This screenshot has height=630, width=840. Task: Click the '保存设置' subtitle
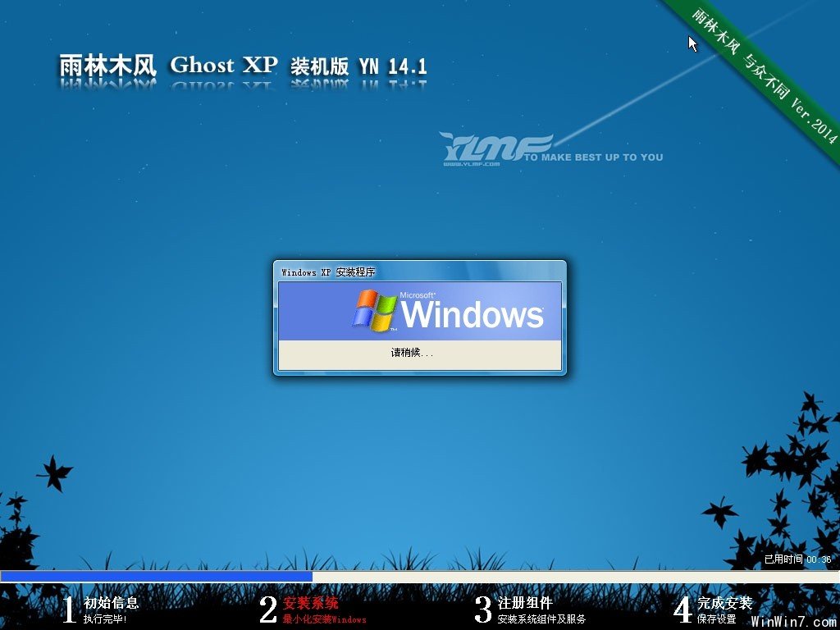[716, 619]
